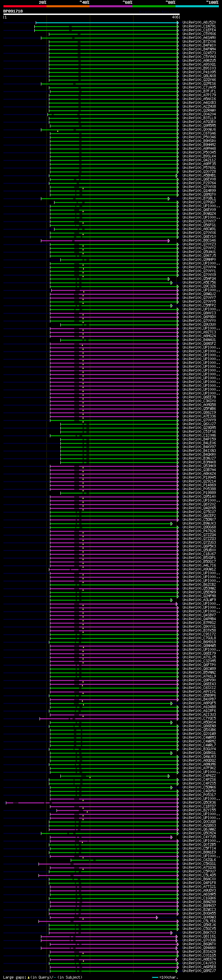Open hit UniRef100_C4P6Z2
222x980 pixels.
click(199, 776)
